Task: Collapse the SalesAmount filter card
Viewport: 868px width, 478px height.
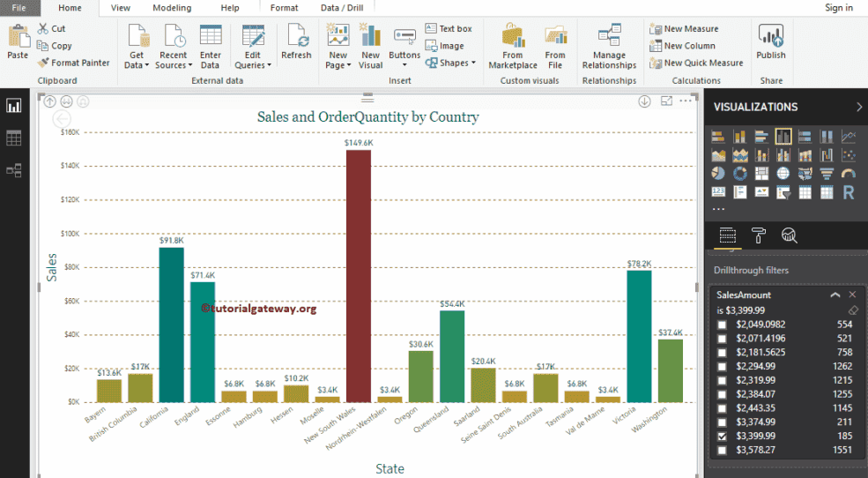Action: [x=835, y=295]
